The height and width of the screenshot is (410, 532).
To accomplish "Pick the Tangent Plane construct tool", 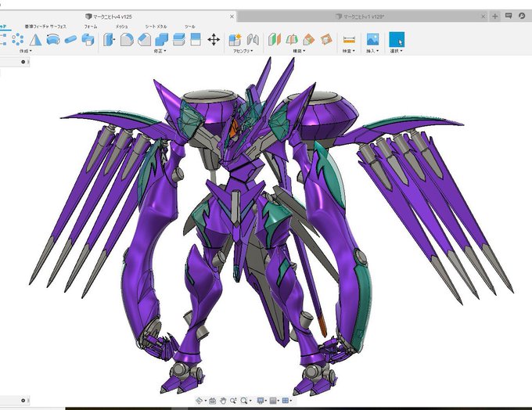I will tap(309, 40).
